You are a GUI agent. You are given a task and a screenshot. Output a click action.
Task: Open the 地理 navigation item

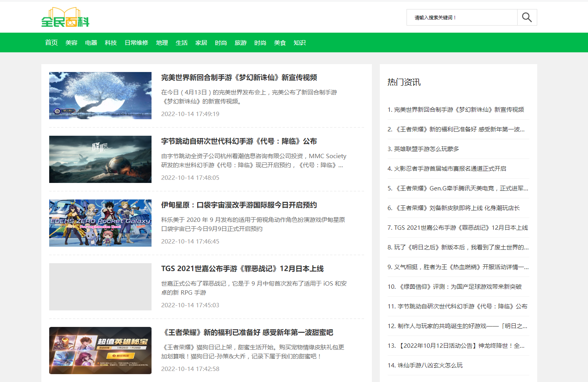pyautogui.click(x=162, y=42)
